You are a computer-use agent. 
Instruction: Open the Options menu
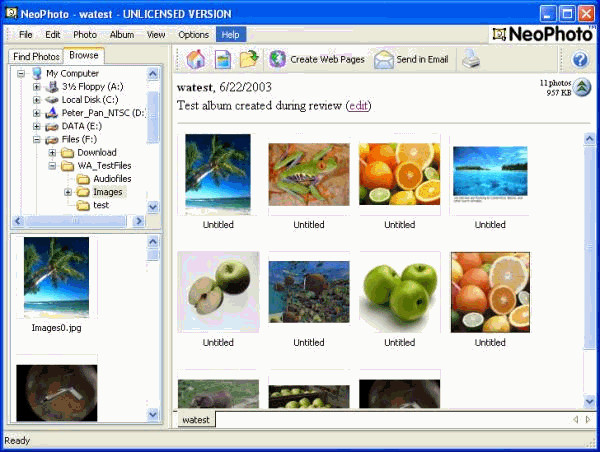(x=194, y=34)
